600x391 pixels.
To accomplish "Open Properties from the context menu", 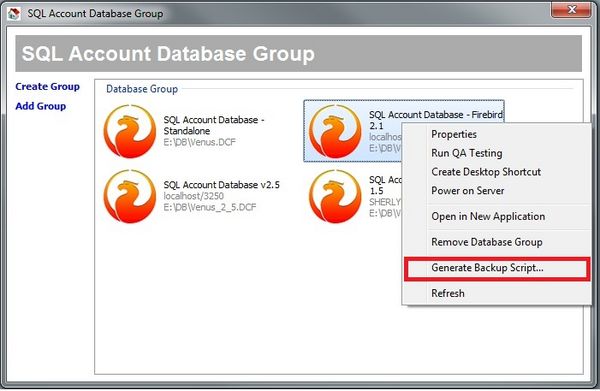I will click(497, 134).
